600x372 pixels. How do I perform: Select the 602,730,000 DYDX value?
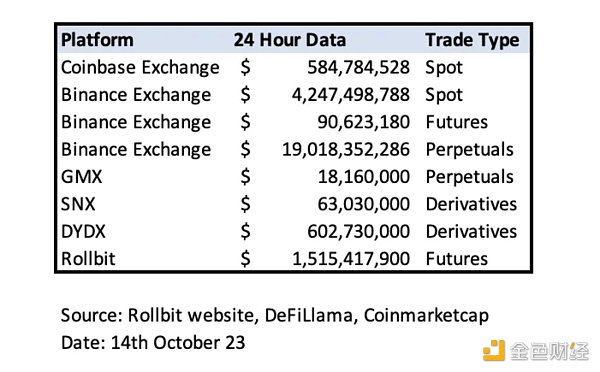[x=359, y=232]
